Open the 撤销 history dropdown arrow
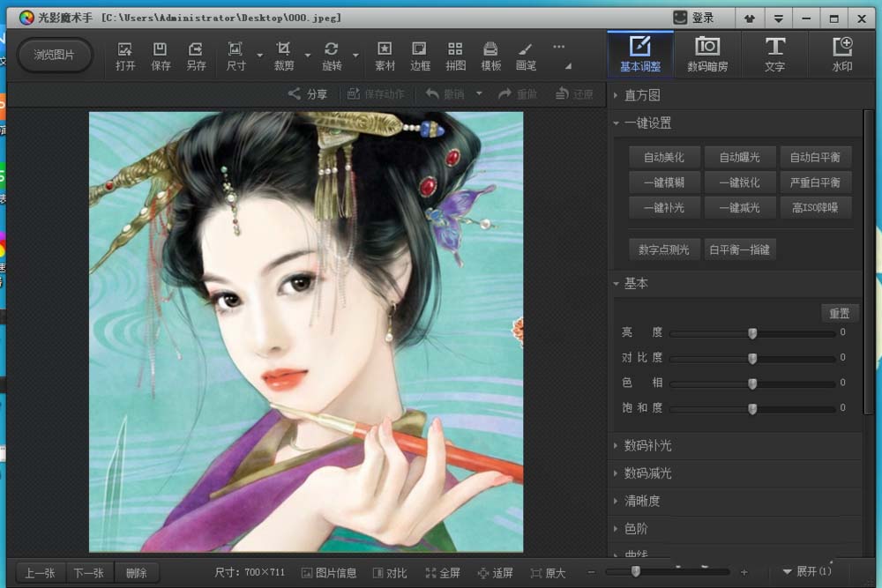This screenshot has height=588, width=882. coord(479,93)
